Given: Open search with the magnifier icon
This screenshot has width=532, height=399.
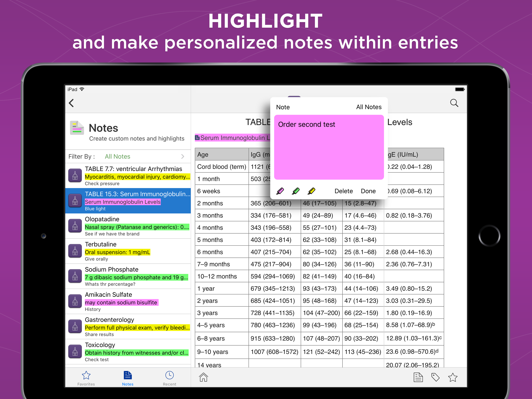Looking at the screenshot, I should click(454, 103).
